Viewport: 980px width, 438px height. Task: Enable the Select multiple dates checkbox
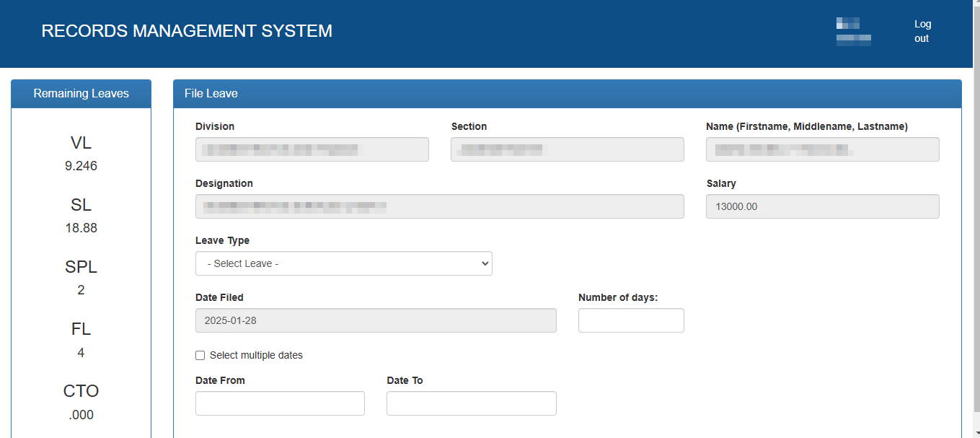coord(200,355)
